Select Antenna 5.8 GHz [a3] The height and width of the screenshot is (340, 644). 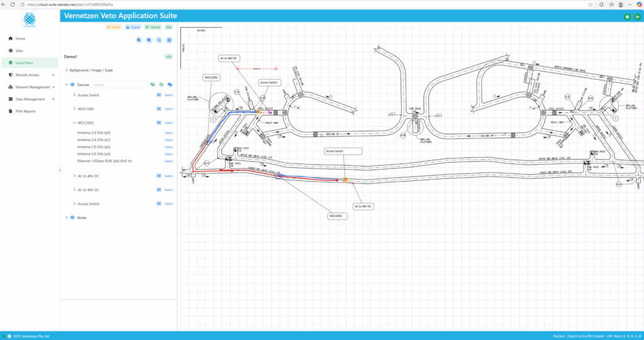tap(169, 154)
